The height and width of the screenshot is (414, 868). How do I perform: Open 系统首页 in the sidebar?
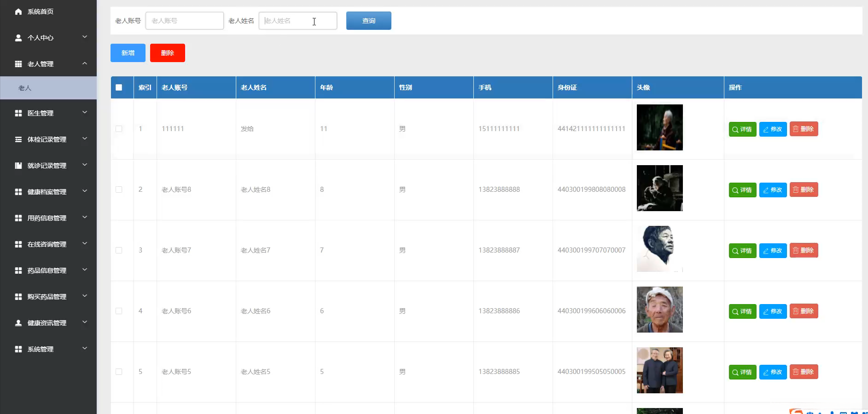pyautogui.click(x=48, y=11)
